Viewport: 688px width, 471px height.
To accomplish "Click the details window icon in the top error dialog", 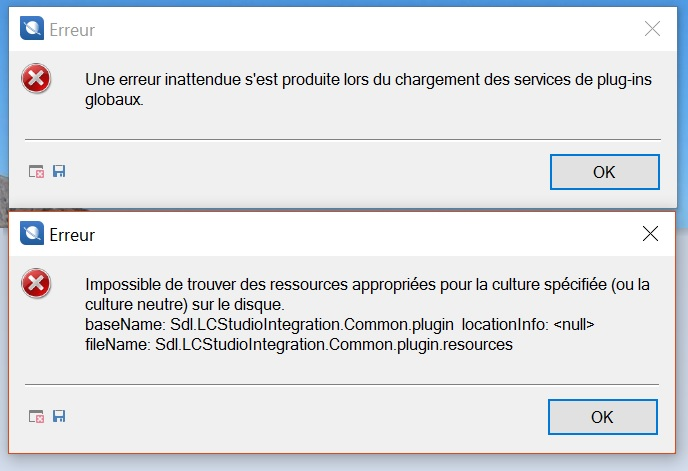I will tap(36, 171).
